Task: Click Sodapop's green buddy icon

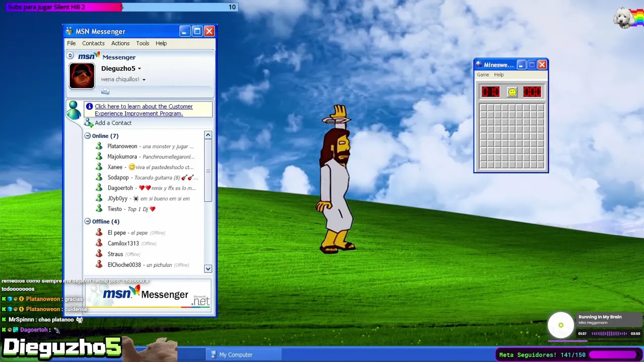Action: point(99,177)
